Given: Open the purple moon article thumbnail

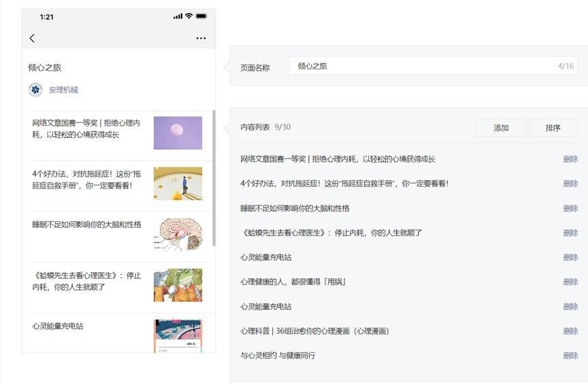Looking at the screenshot, I should 178,133.
